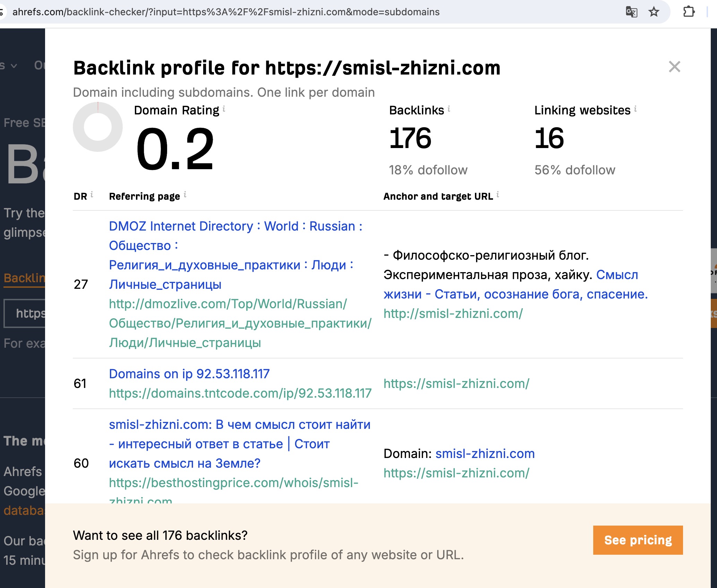
Task: Open the browser extensions puzzle icon
Action: (x=689, y=12)
